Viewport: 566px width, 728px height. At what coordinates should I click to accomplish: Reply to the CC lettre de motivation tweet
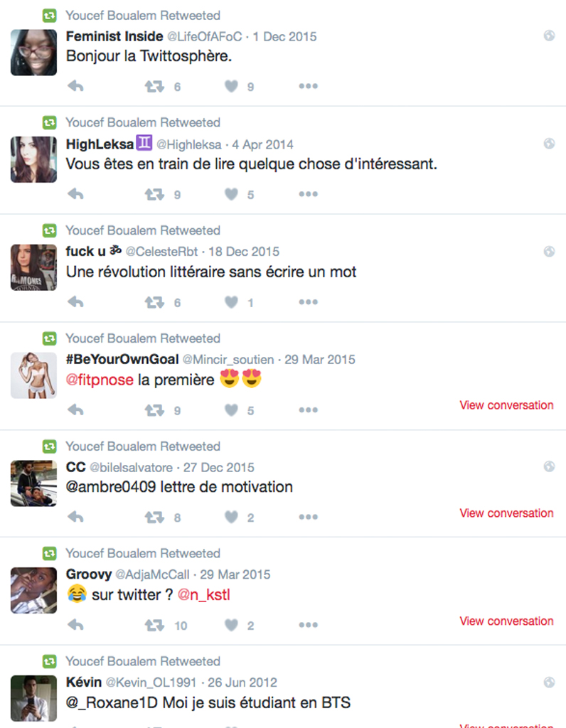click(x=75, y=517)
